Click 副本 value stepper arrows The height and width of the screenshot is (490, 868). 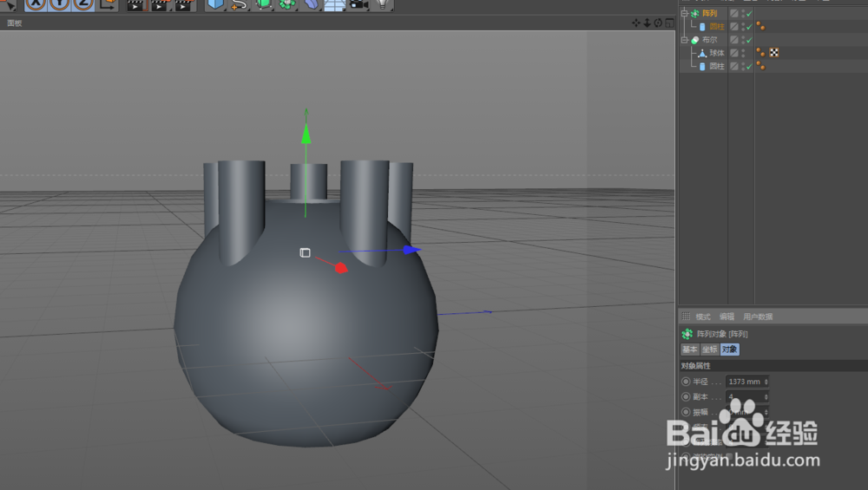click(x=766, y=396)
